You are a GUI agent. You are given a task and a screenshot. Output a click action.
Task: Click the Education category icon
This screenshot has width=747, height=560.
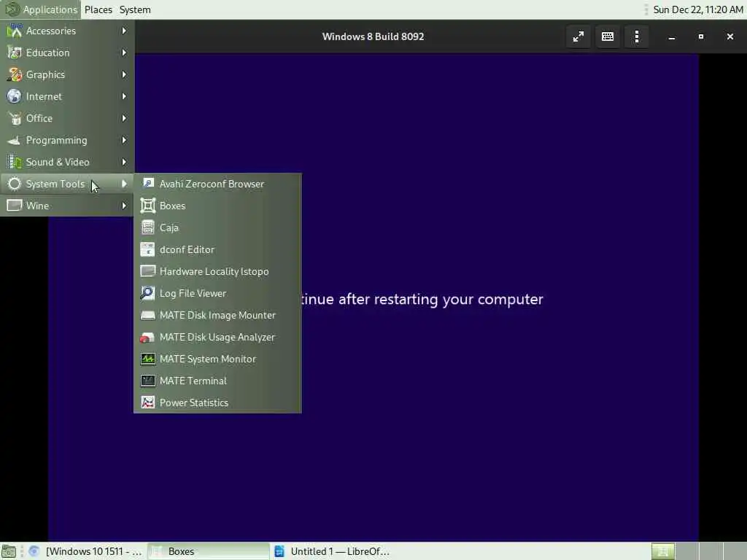(15, 52)
